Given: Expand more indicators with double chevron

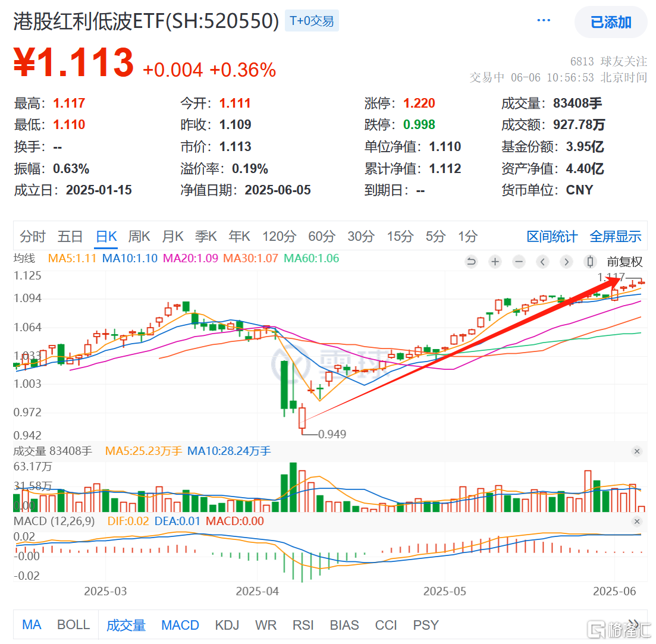Looking at the screenshot, I should 633,624.
